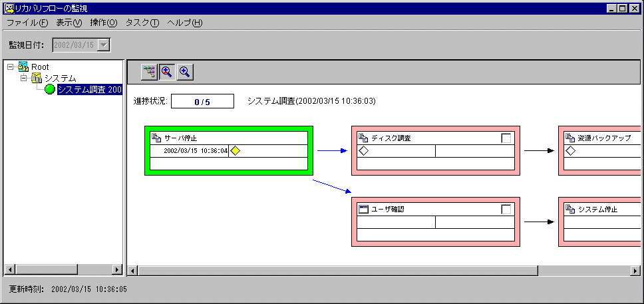Click the サーバ停止 task title
644x304 pixels.
(x=180, y=138)
